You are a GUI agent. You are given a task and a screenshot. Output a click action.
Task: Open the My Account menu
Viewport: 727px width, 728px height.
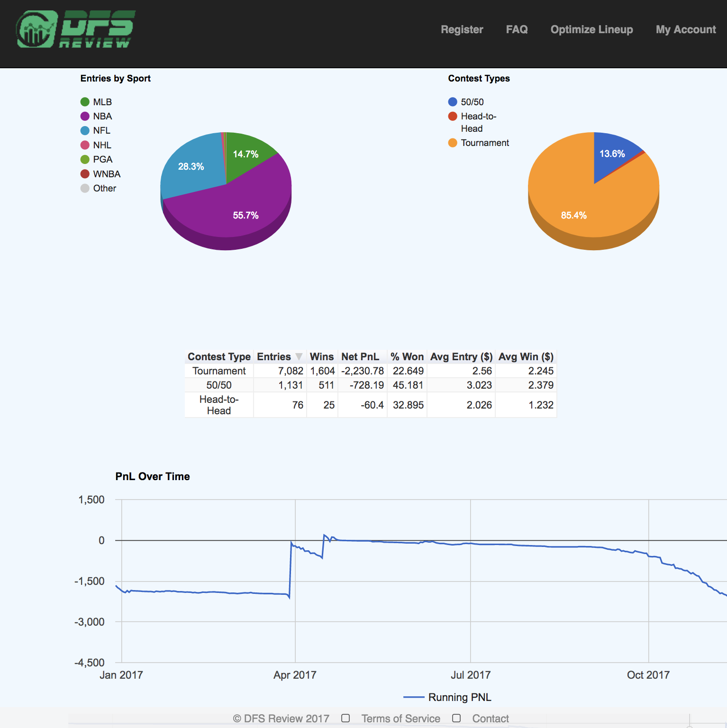[x=685, y=29]
